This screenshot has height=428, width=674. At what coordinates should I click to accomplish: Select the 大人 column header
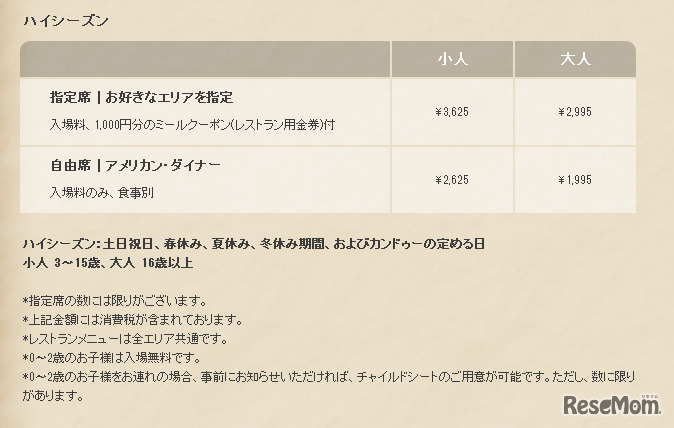pyautogui.click(x=575, y=59)
